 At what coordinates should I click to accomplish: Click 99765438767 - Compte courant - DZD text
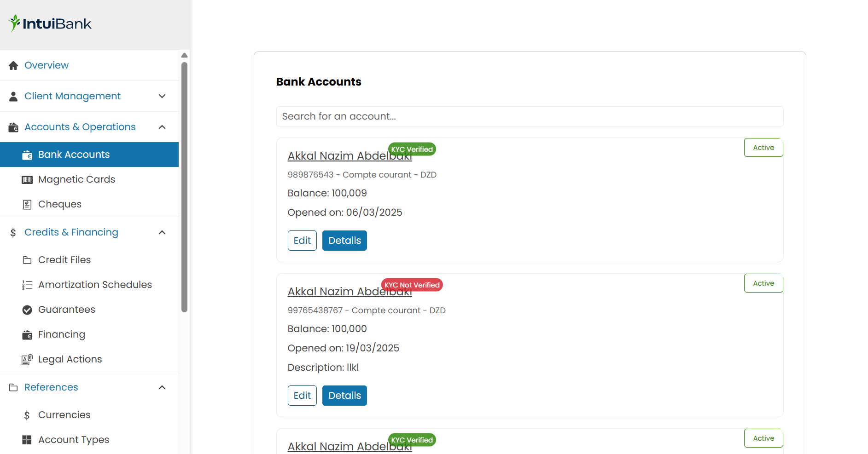367,310
